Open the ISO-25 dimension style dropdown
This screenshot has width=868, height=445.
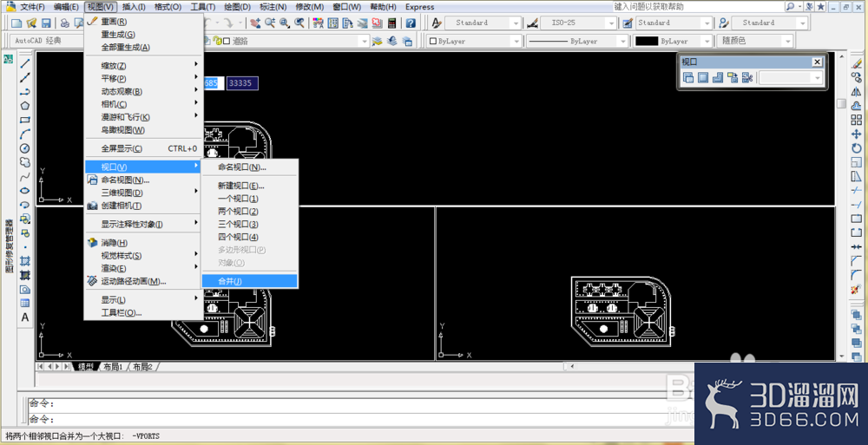pos(578,23)
